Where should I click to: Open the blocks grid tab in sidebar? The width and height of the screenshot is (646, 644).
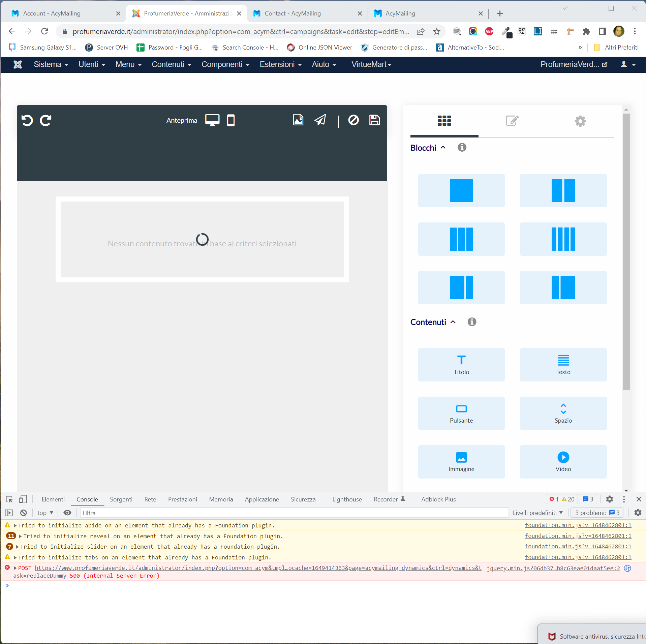point(444,121)
